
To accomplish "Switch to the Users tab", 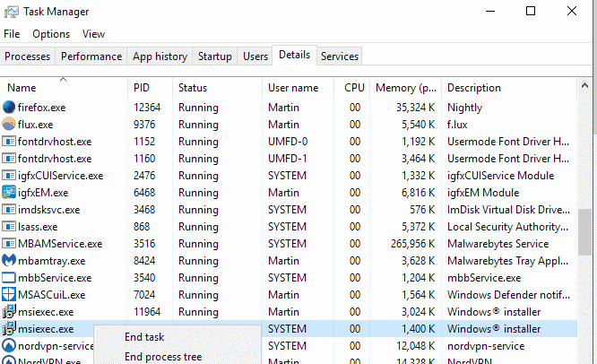I will point(255,56).
